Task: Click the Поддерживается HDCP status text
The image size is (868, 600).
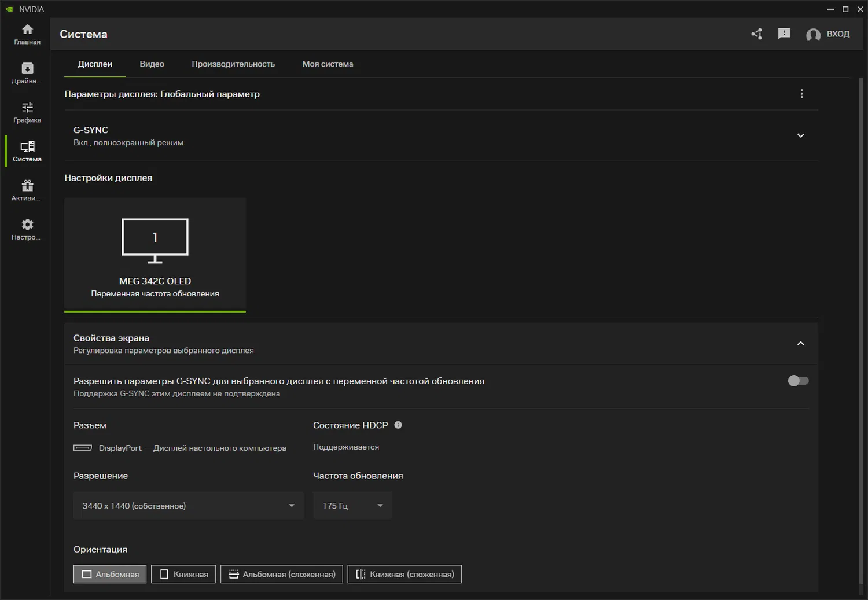Action: click(346, 447)
